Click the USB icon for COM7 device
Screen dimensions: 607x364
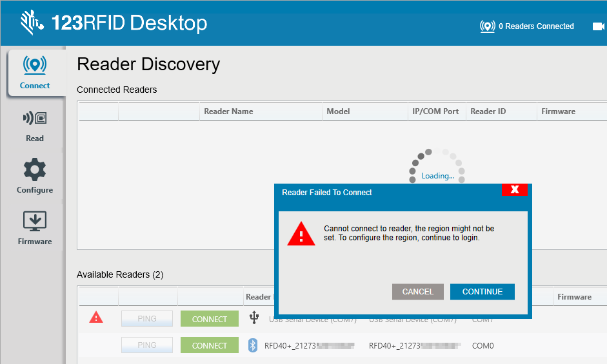pos(254,318)
